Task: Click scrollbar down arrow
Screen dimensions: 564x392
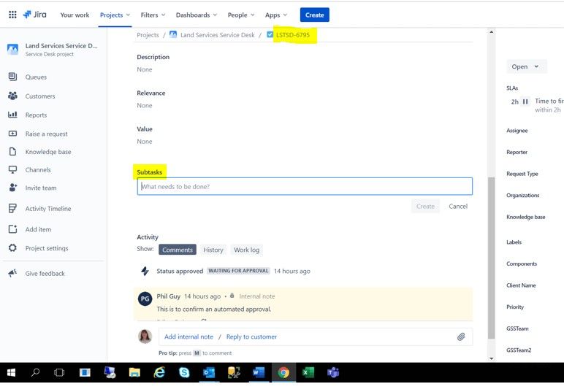Action: [x=492, y=358]
